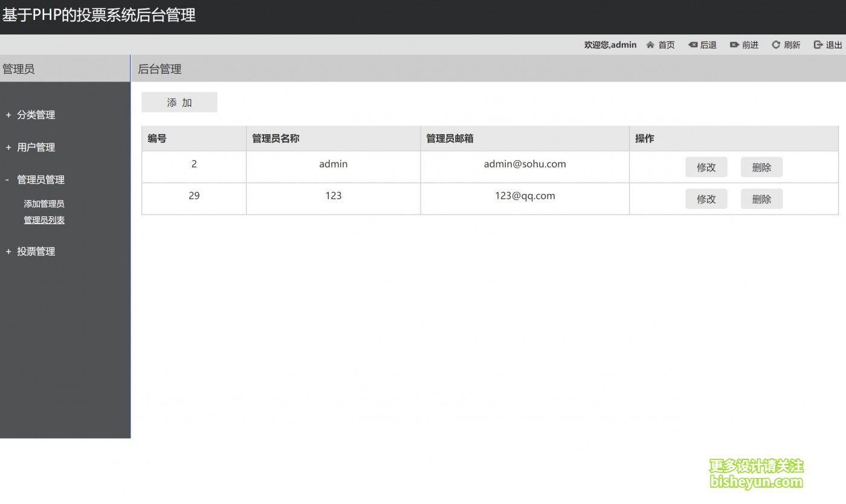Open the 添加管理员 submenu link

click(x=44, y=204)
